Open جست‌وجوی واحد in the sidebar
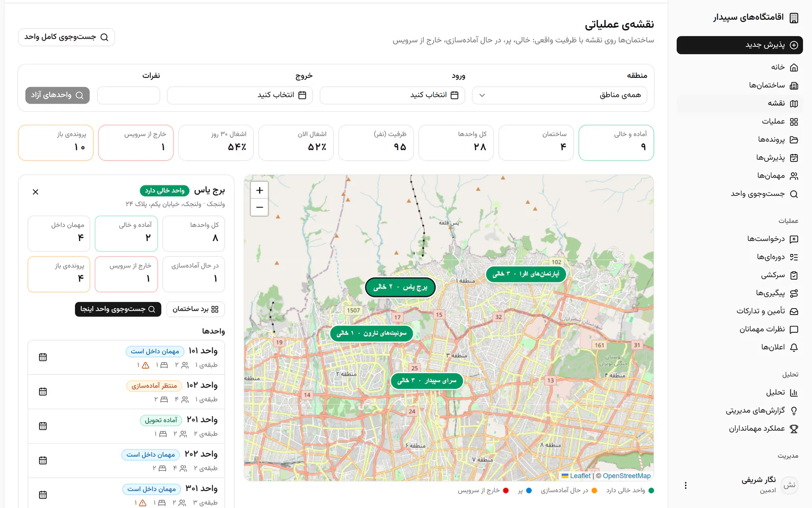This screenshot has width=812, height=508. pos(739,194)
